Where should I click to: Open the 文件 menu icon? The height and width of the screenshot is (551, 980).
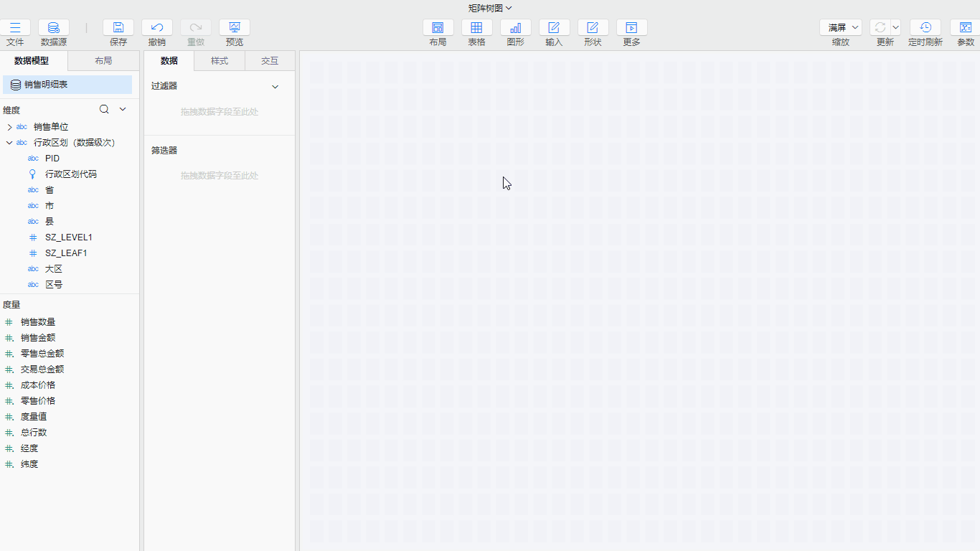point(15,28)
